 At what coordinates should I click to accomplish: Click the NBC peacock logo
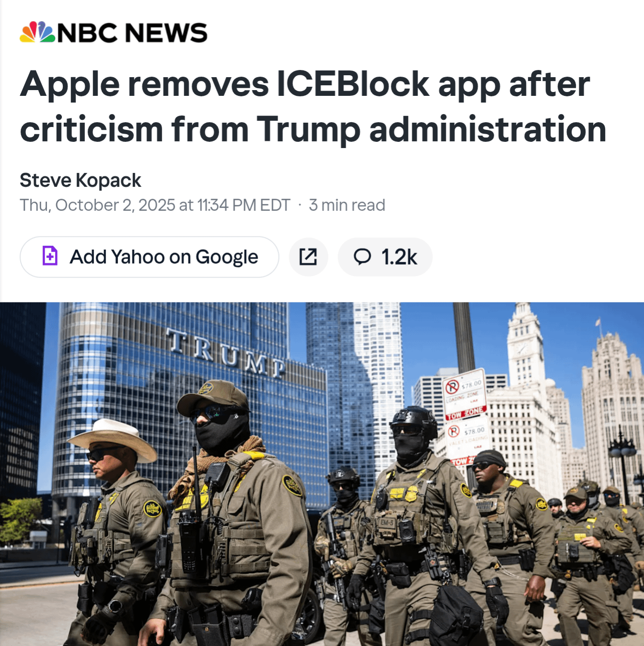pyautogui.click(x=37, y=32)
